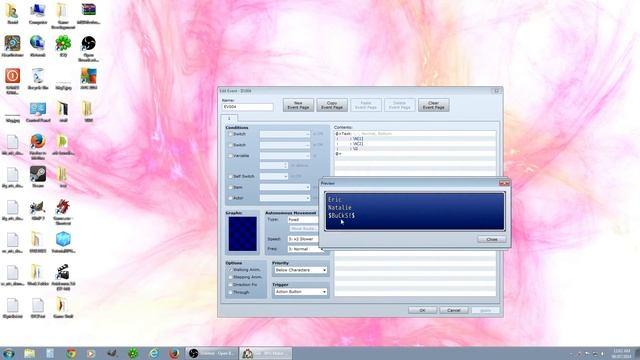Image resolution: width=640 pixels, height=360 pixels.
Task: Click the Eric line in Preview
Action: pyautogui.click(x=335, y=200)
